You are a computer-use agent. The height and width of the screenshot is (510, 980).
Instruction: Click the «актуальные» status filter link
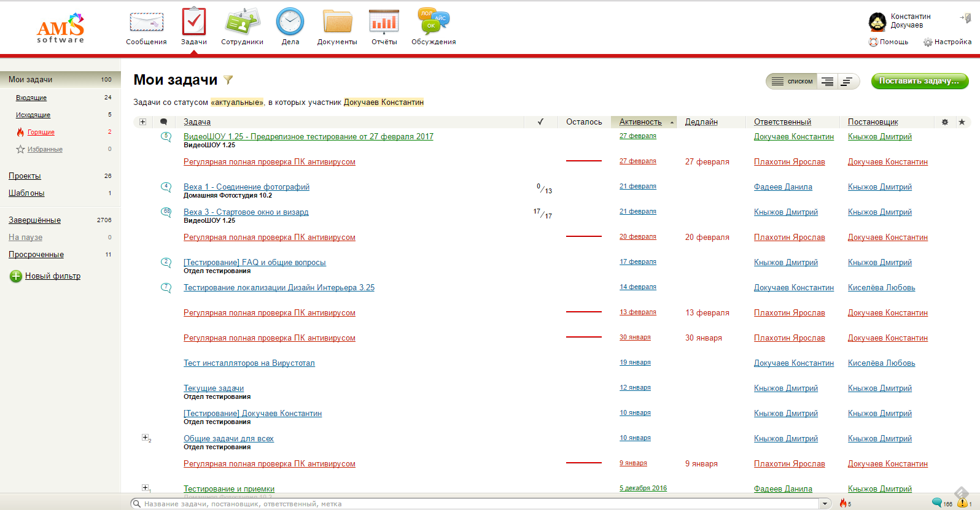(x=237, y=102)
